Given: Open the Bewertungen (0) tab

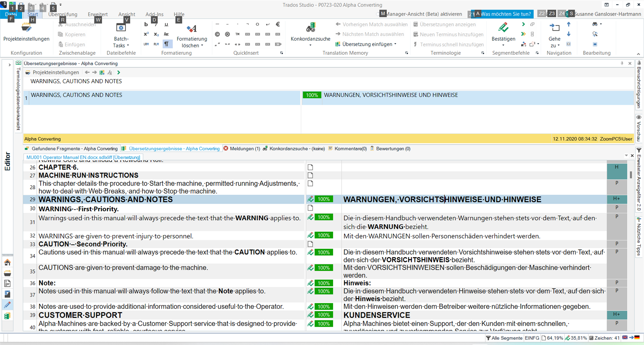Looking at the screenshot, I should click(x=390, y=149).
